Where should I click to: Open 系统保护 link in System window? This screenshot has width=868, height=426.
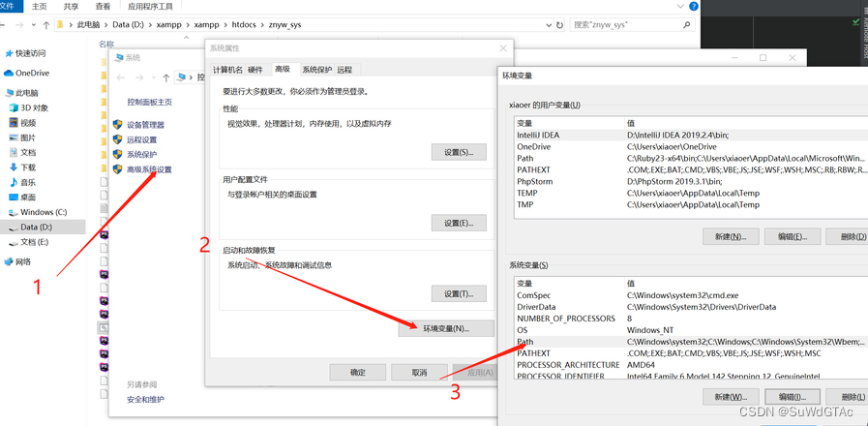tap(141, 155)
